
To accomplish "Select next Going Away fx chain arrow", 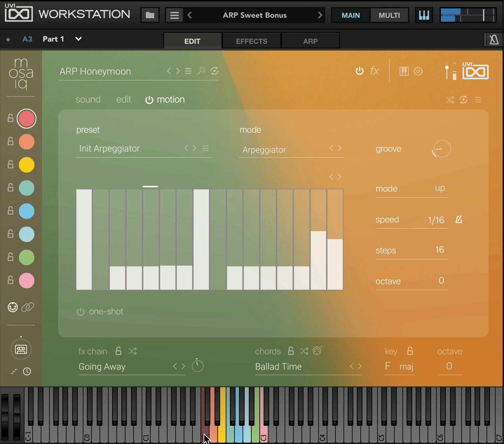I will coord(183,366).
